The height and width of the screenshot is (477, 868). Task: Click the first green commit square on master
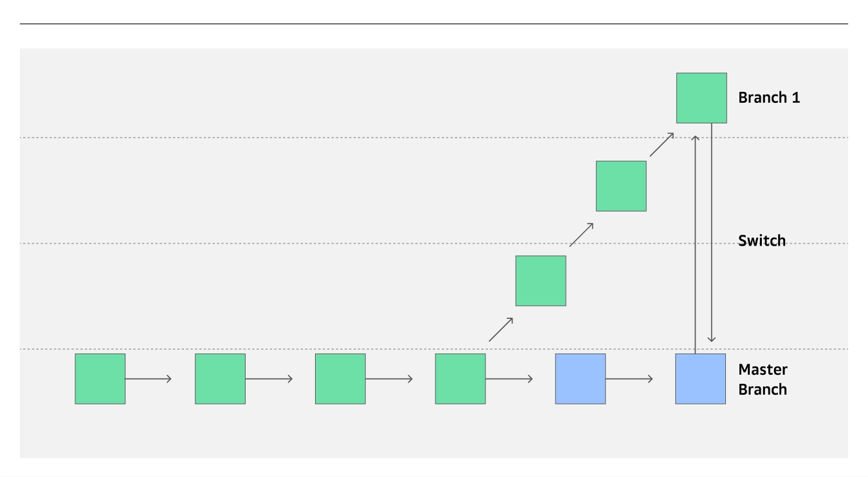pos(100,379)
